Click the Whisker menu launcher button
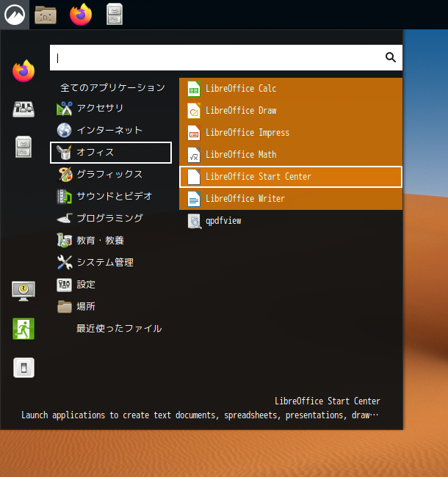This screenshot has height=477, width=448. point(15,15)
